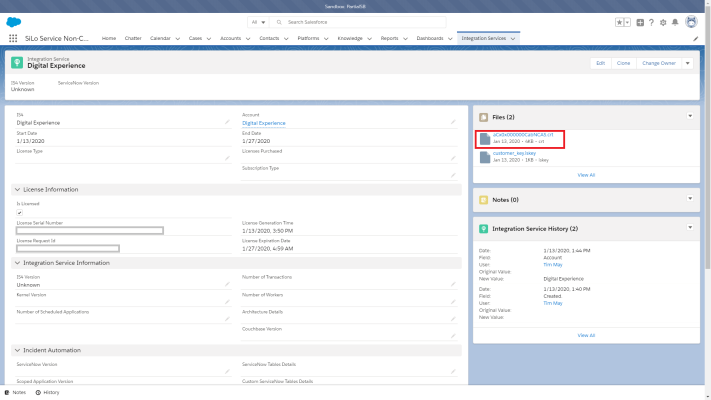
Task: Toggle the Is Licensed checkbox
Action: 20,212
